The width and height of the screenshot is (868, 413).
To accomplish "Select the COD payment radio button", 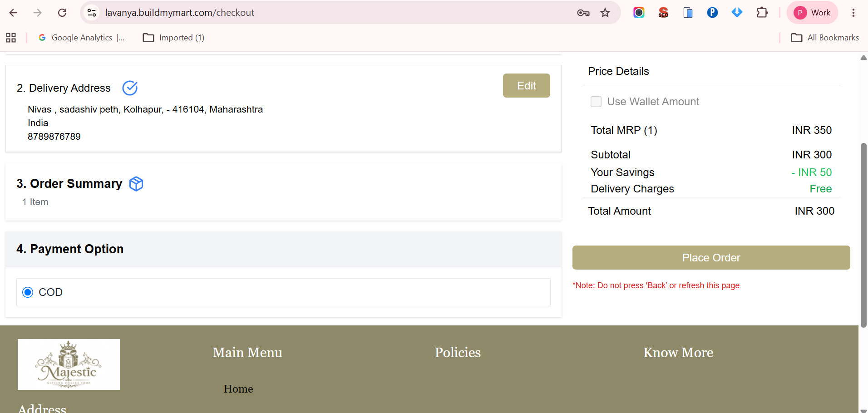I will click(x=28, y=292).
